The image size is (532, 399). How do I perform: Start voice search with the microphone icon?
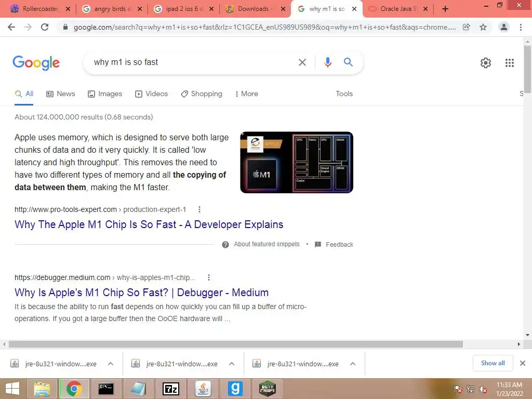(327, 62)
